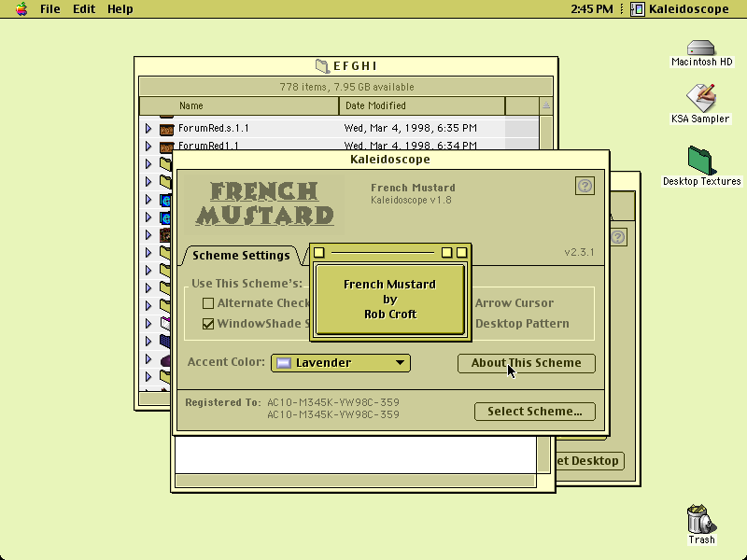The width and height of the screenshot is (747, 560).
Task: Click the Lavender color swatch
Action: 284,363
